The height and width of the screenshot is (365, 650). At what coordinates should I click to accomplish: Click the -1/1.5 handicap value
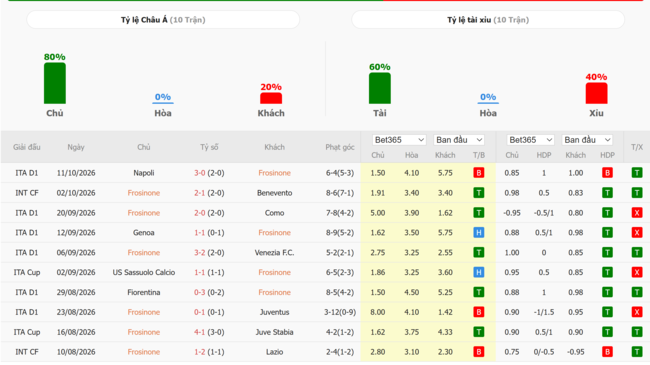[x=544, y=312]
